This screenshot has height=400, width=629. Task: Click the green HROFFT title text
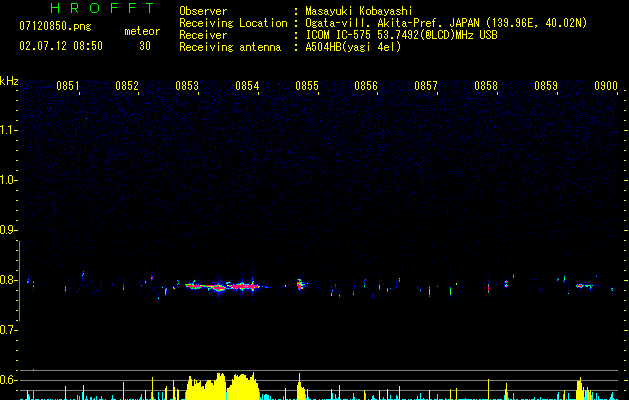pyautogui.click(x=103, y=8)
